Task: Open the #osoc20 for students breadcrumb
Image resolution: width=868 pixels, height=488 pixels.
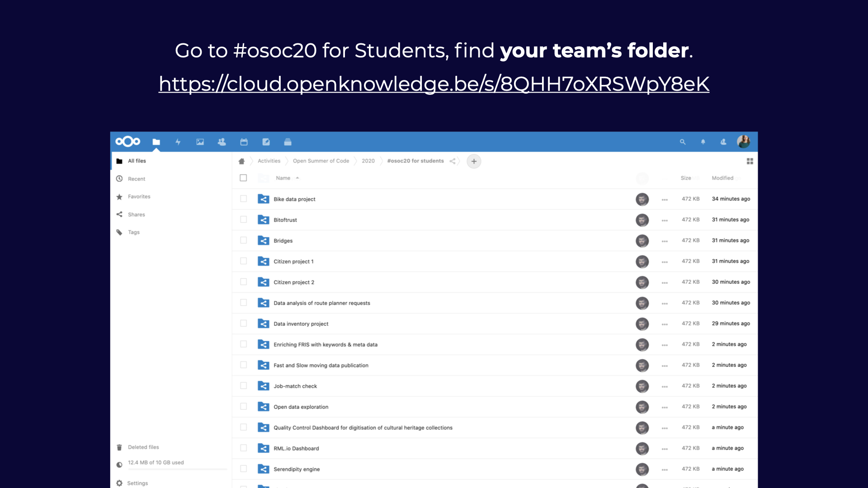Action: [415, 161]
